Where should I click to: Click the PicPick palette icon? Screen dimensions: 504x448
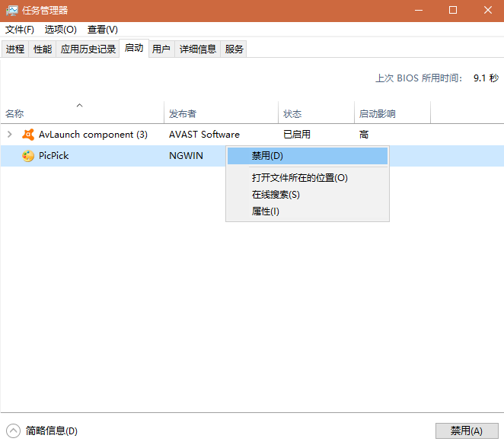(28, 156)
